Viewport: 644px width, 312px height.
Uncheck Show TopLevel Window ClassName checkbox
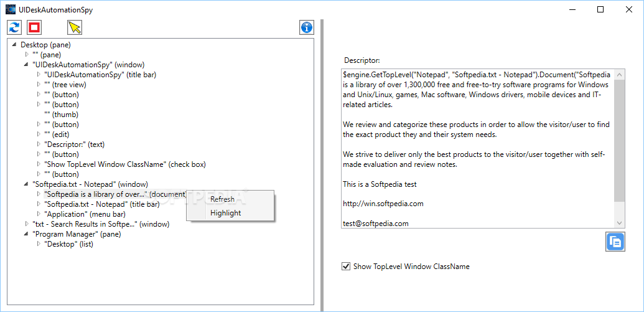point(345,267)
